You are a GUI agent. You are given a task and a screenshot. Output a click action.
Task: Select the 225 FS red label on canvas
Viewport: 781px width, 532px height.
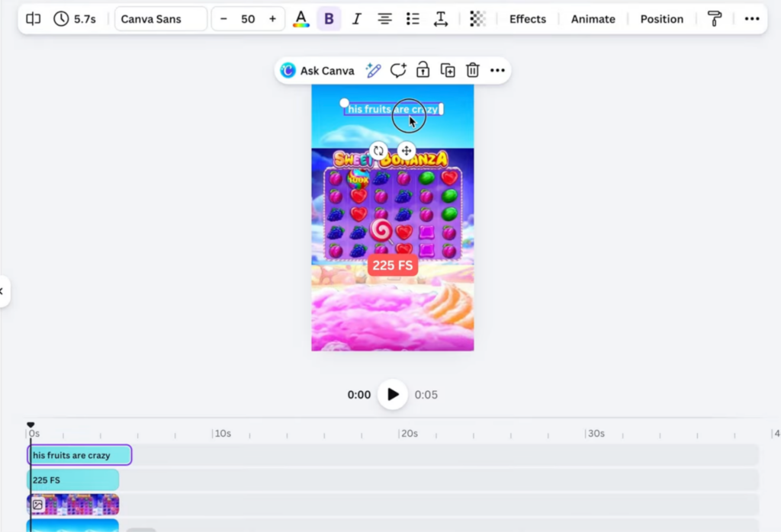tap(393, 265)
